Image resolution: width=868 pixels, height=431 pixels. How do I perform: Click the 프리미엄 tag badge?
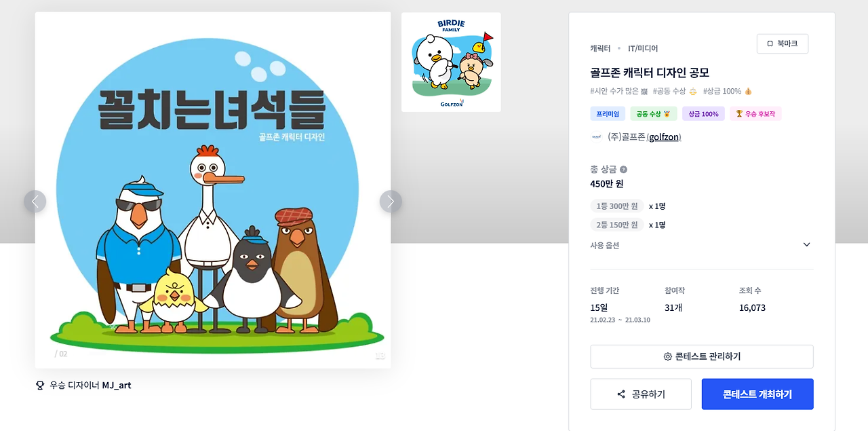click(x=608, y=114)
